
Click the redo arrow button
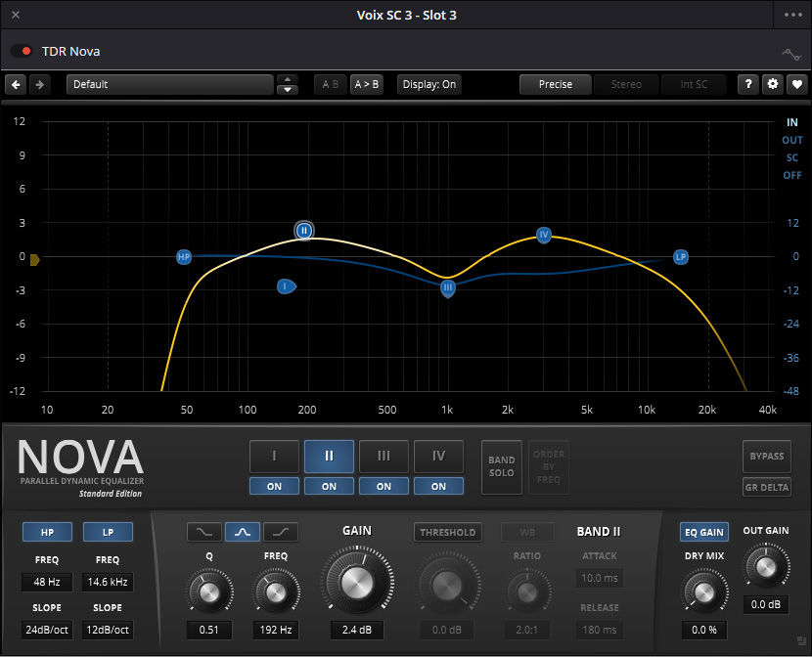[40, 84]
